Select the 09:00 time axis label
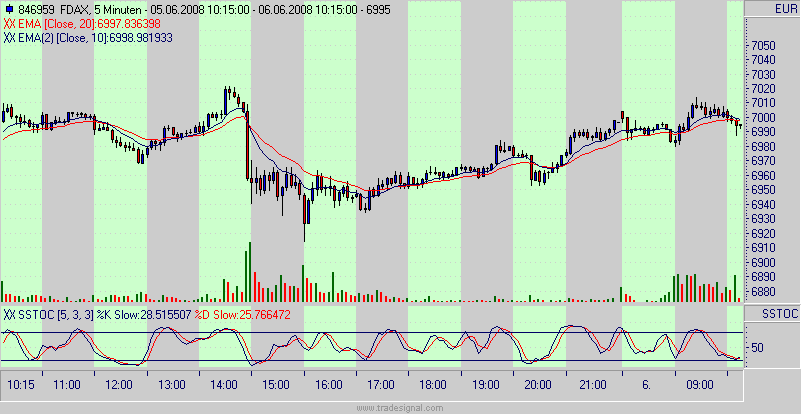Screen dimensions: 801x414 (699, 385)
